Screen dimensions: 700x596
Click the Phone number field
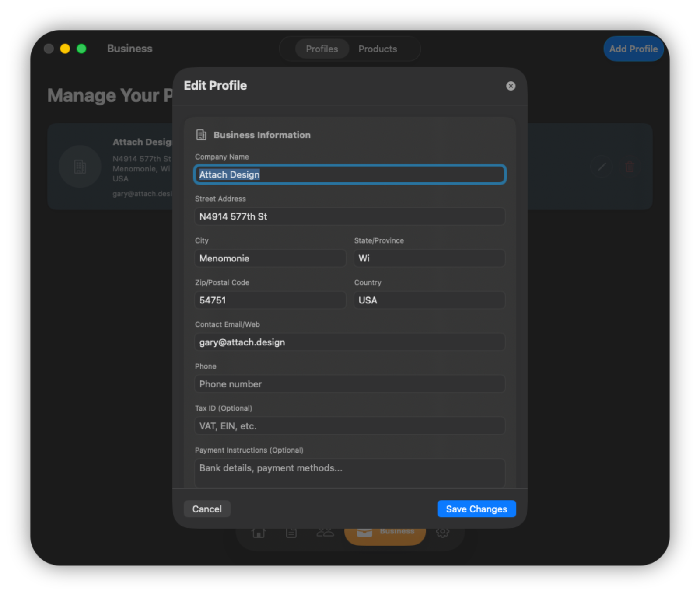click(349, 384)
